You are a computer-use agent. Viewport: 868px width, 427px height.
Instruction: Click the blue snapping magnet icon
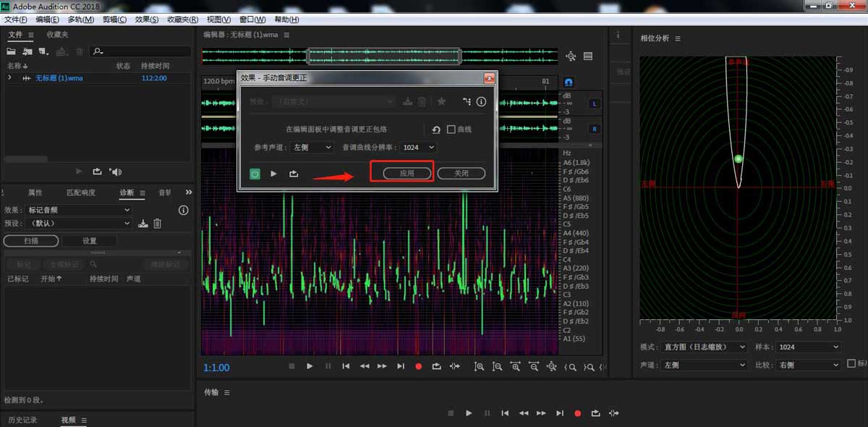(569, 82)
